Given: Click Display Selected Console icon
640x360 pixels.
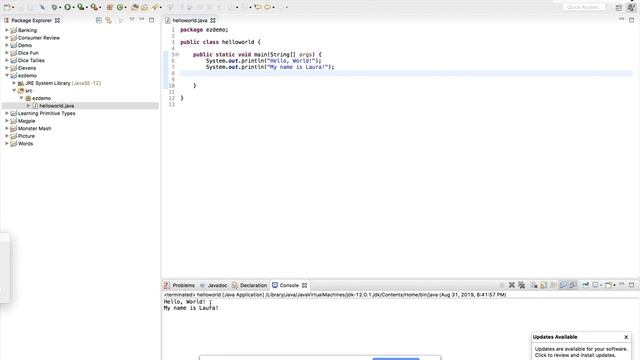Looking at the screenshot, I should [x=596, y=285].
